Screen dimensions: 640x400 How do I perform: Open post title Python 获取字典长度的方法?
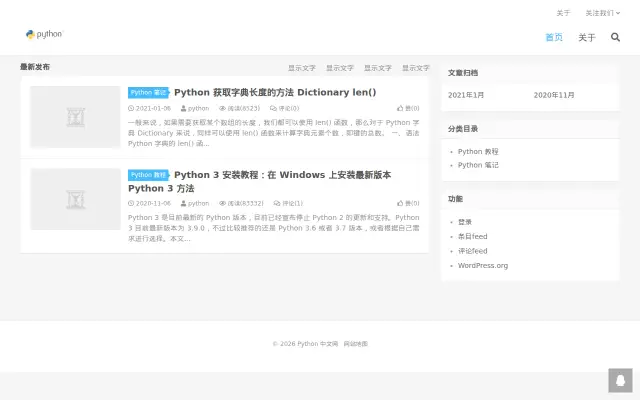(275, 93)
